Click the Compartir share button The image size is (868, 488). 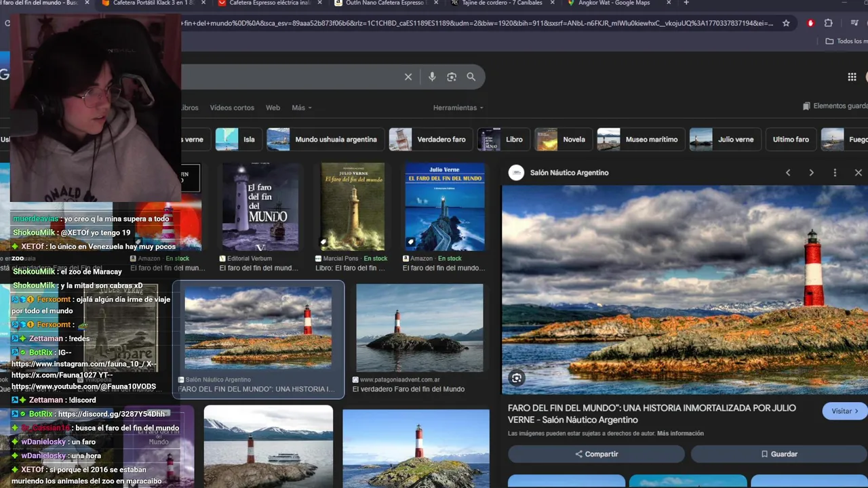tap(597, 454)
